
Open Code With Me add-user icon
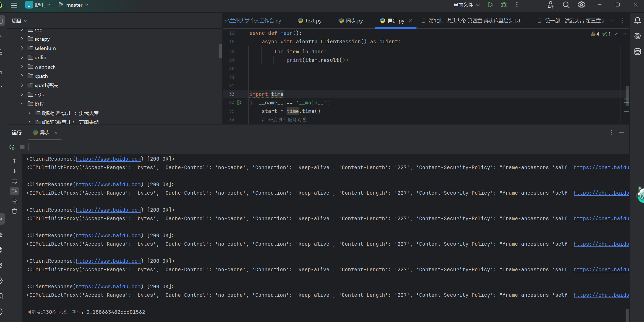551,5
